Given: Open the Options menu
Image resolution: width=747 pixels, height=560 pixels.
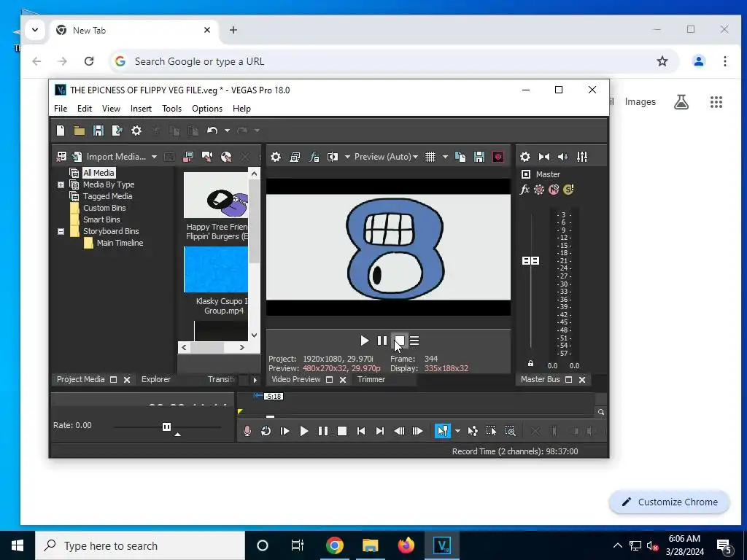Looking at the screenshot, I should coord(207,109).
